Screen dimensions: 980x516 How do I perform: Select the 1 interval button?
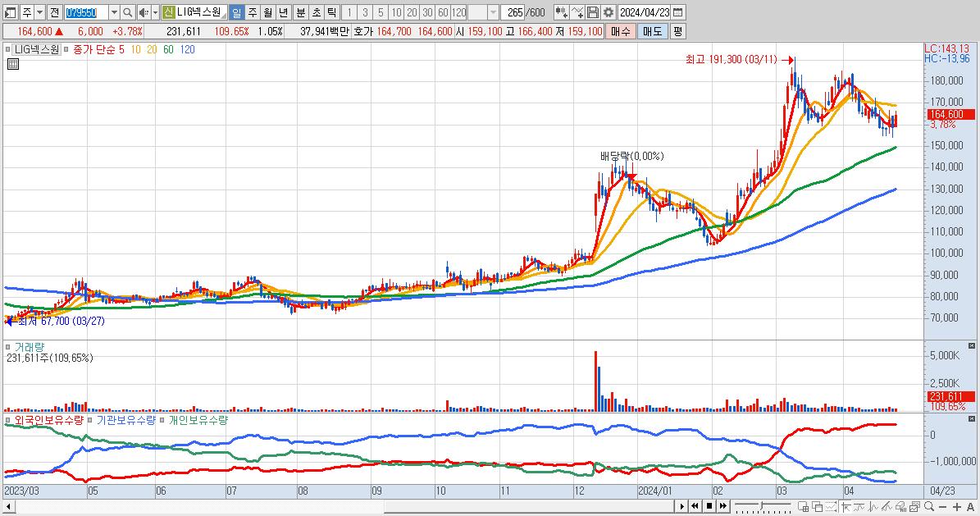(349, 12)
